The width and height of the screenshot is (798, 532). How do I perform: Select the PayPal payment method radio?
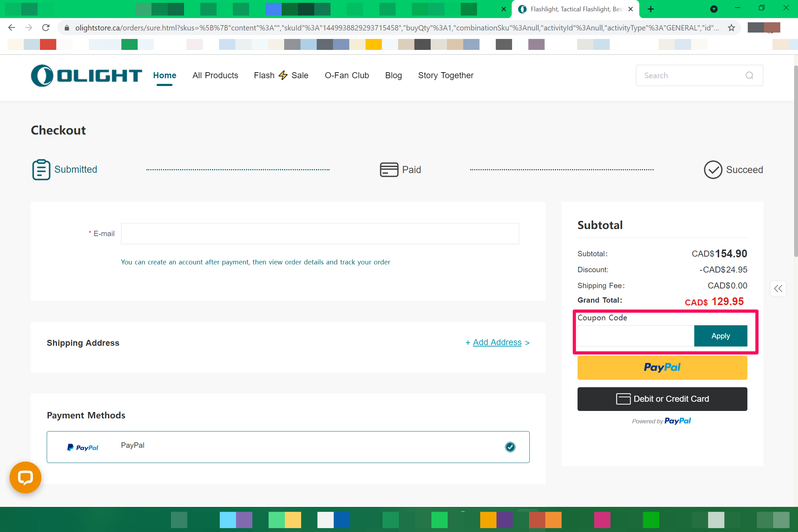pos(510,447)
